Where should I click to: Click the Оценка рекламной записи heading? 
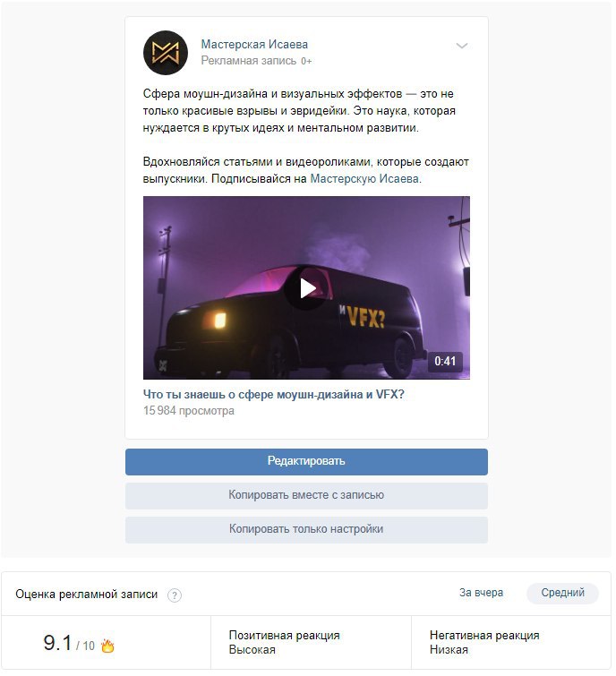tap(87, 595)
